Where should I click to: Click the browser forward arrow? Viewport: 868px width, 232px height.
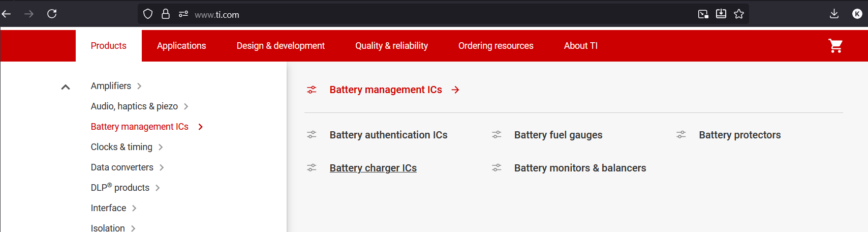[29, 14]
